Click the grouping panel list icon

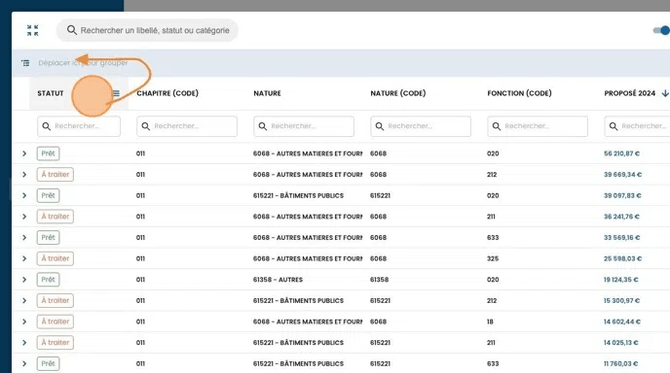tap(25, 63)
